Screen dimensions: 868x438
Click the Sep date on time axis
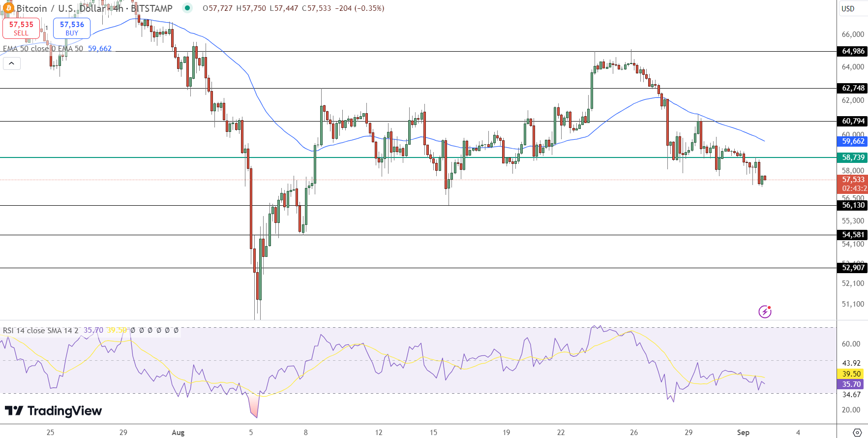pyautogui.click(x=743, y=433)
